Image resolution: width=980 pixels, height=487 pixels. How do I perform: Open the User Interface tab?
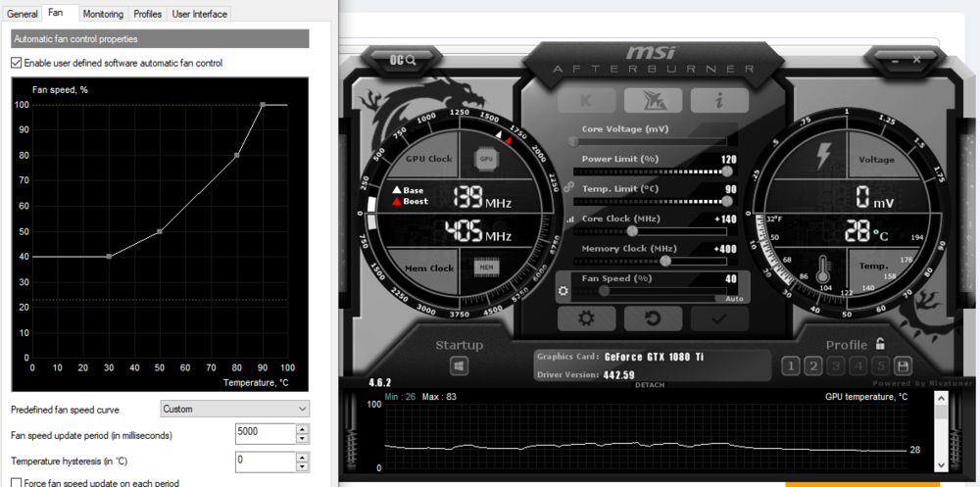[199, 13]
